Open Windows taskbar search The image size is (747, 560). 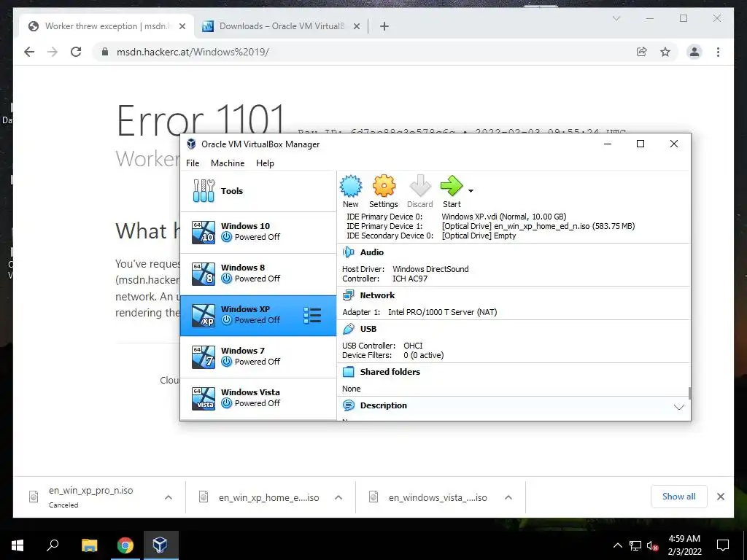(53, 545)
